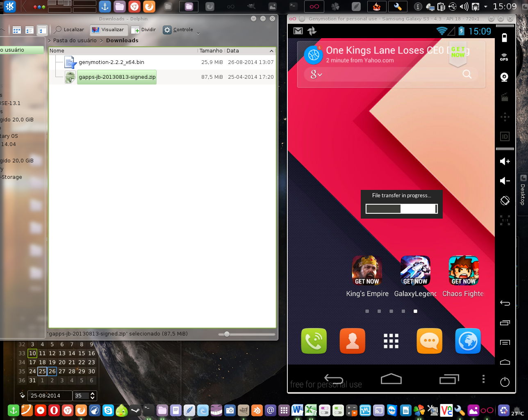Switch Dolphin to icons view mode
The height and width of the screenshot is (420, 528).
[17, 30]
